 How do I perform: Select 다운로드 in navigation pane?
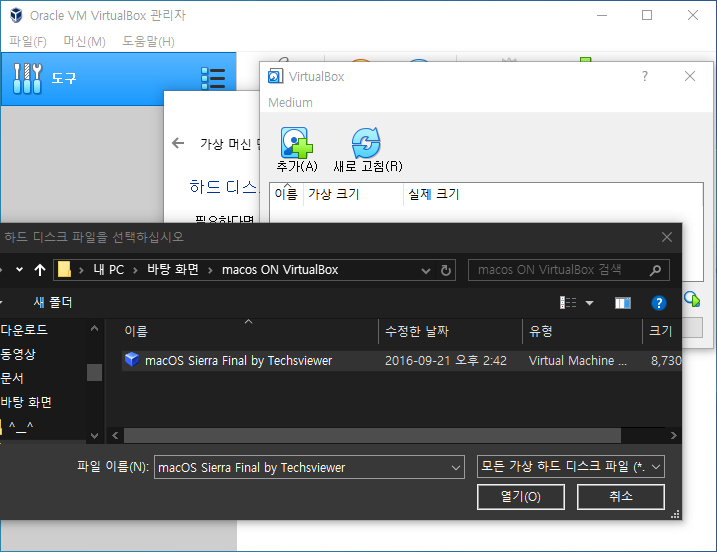click(24, 330)
